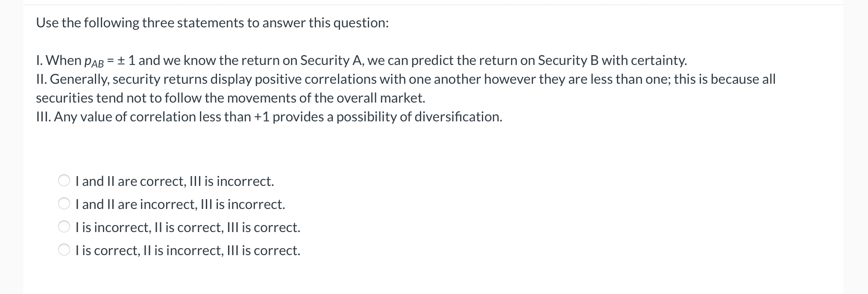The height and width of the screenshot is (294, 868).
Task: Select option 'I and II are incorrect, III is incorrect'
Action: click(181, 205)
